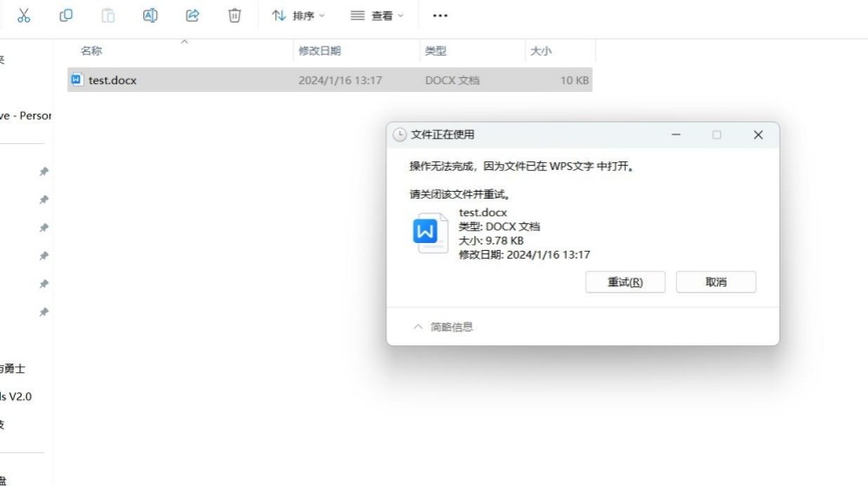Open the 查看 view dropdown
Viewport: 868px width, 486px height.
pos(377,16)
